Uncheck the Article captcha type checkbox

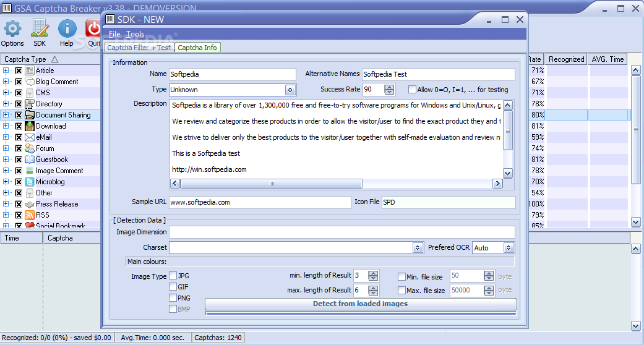pyautogui.click(x=19, y=70)
